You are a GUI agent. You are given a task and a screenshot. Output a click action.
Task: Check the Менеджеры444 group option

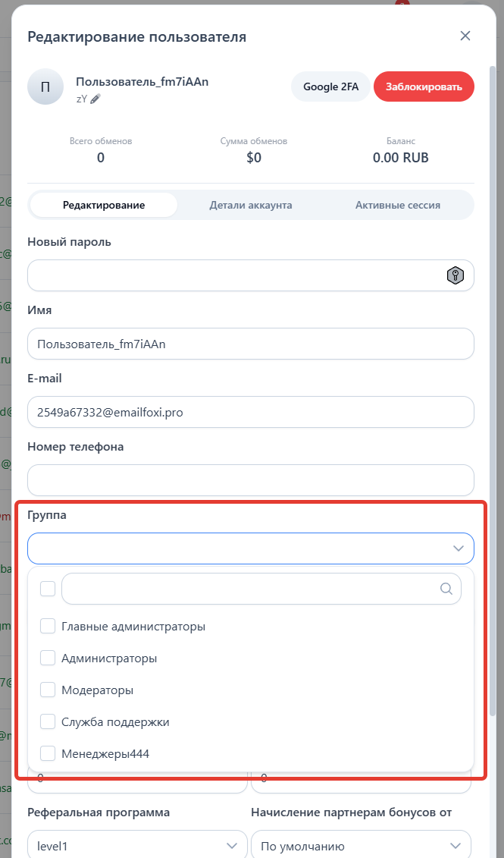[48, 753]
